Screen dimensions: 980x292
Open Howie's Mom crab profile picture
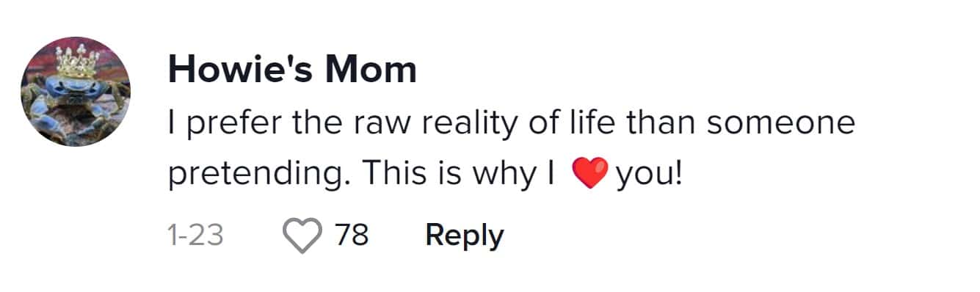76,92
